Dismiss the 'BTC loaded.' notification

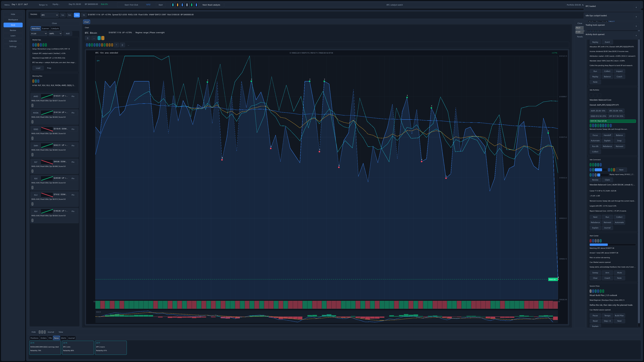(636, 7)
